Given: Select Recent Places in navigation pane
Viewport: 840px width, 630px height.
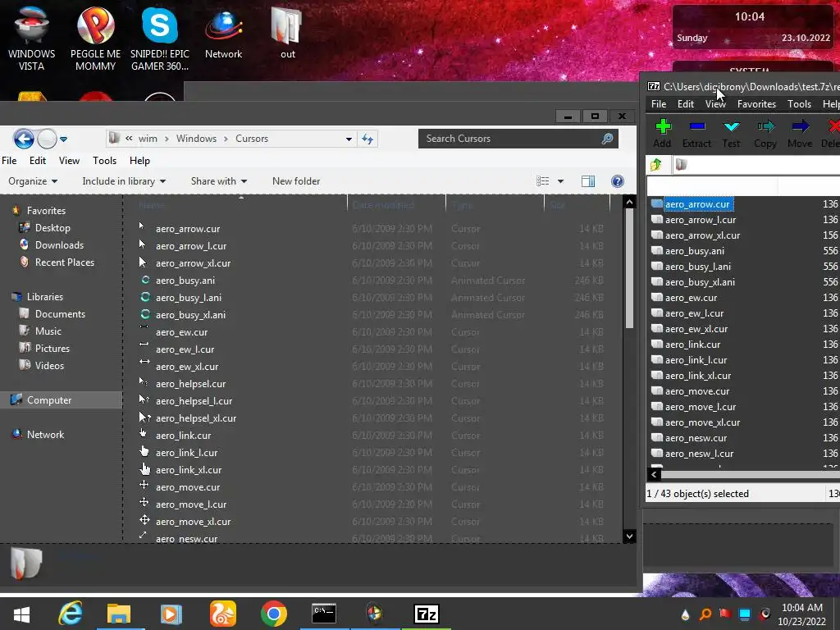Looking at the screenshot, I should tap(64, 262).
